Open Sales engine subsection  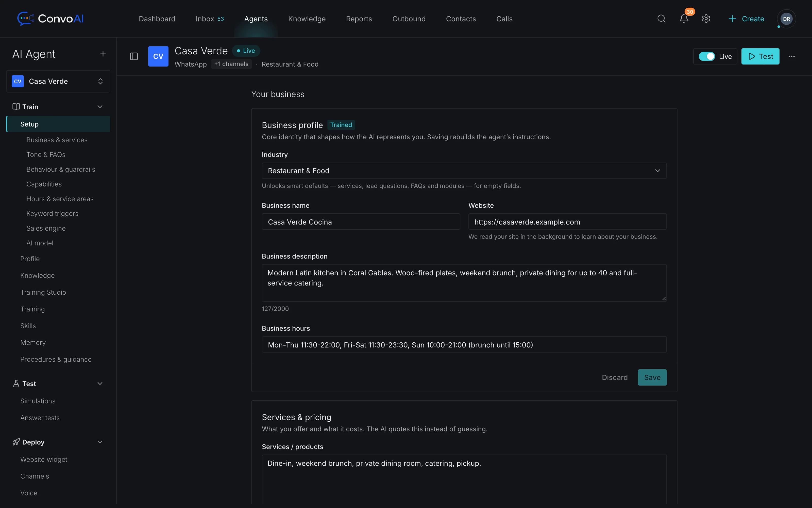click(x=46, y=228)
